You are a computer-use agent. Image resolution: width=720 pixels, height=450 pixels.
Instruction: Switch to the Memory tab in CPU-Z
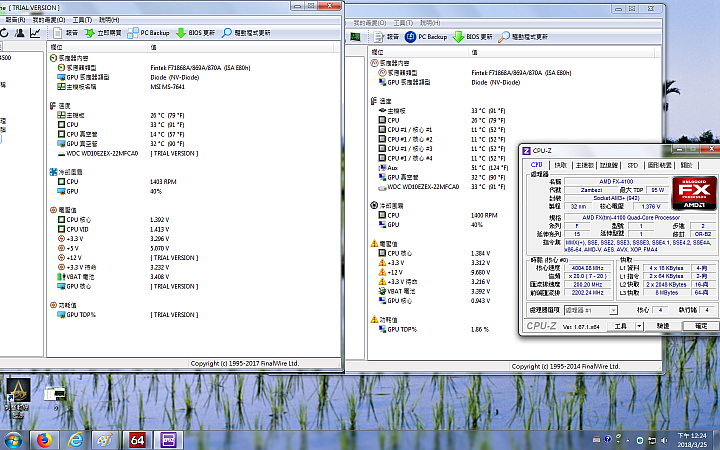point(608,165)
